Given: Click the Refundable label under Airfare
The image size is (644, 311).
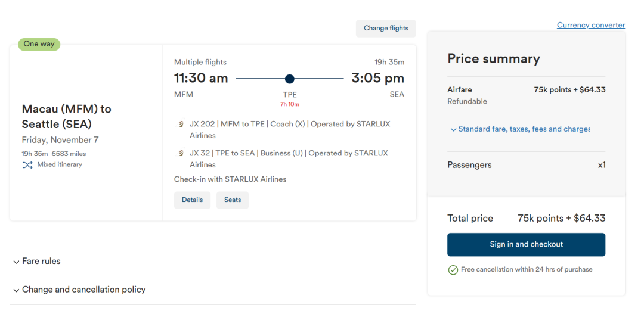Looking at the screenshot, I should click(x=467, y=101).
